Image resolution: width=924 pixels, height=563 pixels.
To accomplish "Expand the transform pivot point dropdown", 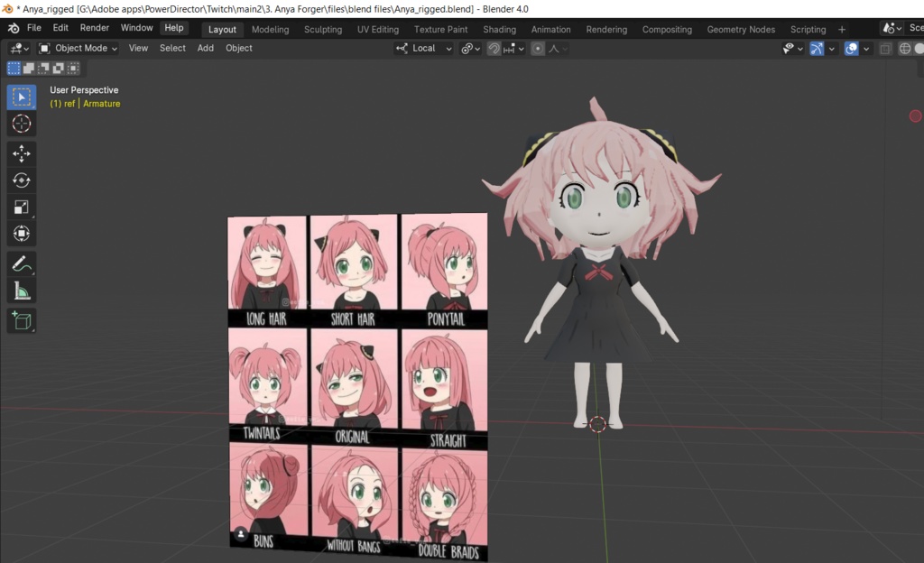I will (x=470, y=49).
